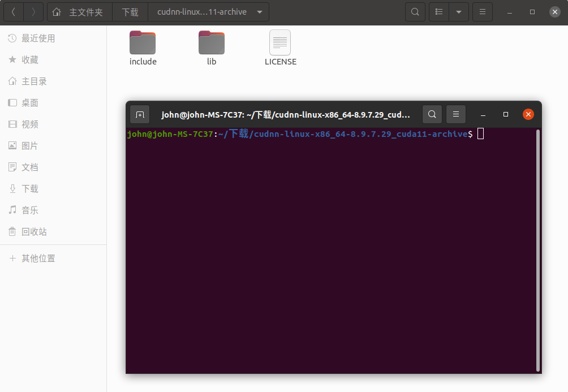Open the 主文件夹 home breadcrumb
The image size is (568, 392).
(x=80, y=12)
